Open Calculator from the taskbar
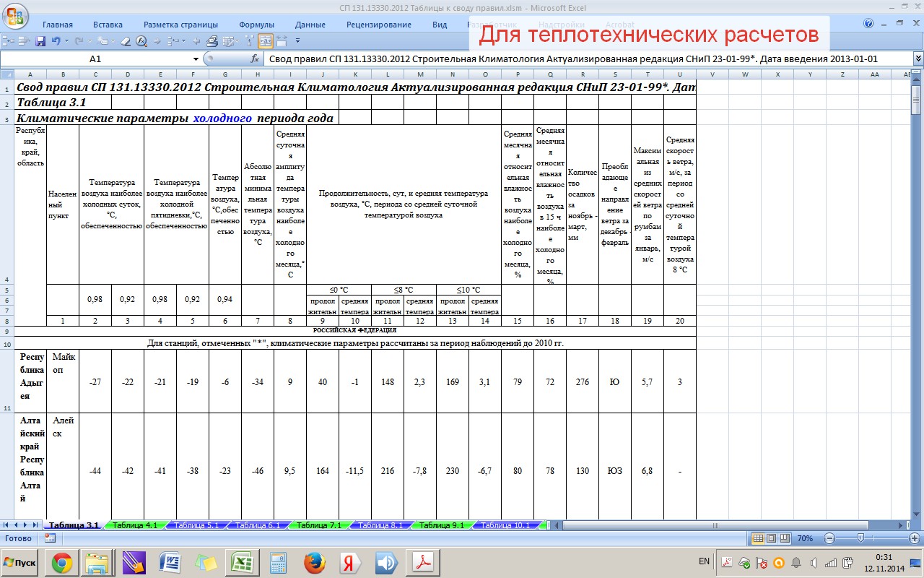924x578 pixels. pyautogui.click(x=278, y=562)
